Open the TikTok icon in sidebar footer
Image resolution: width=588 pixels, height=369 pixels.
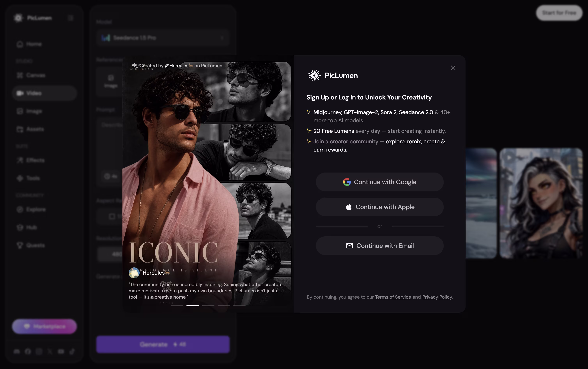coord(72,351)
